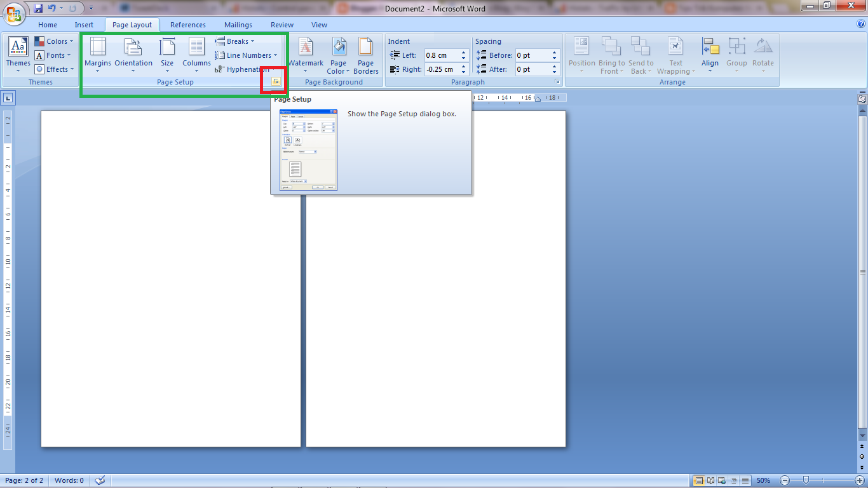Open the Watermark gallery
The height and width of the screenshot is (488, 868).
(x=306, y=55)
